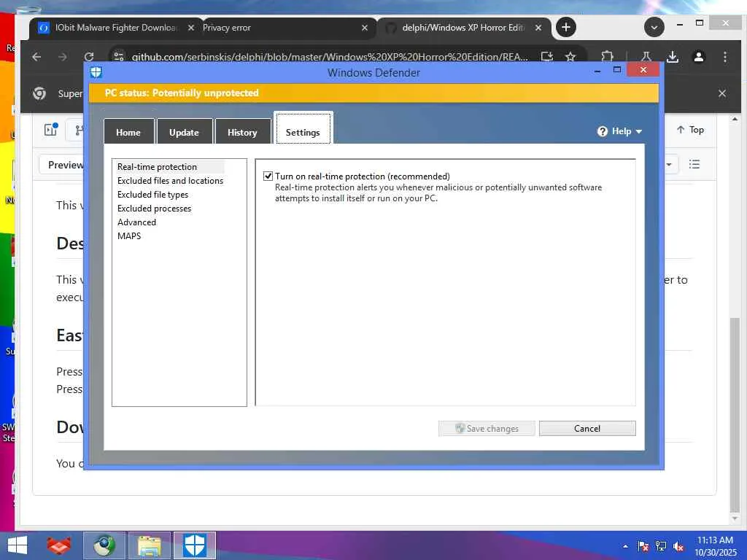This screenshot has width=747, height=560.
Task: Open the History tab
Action: pos(242,132)
